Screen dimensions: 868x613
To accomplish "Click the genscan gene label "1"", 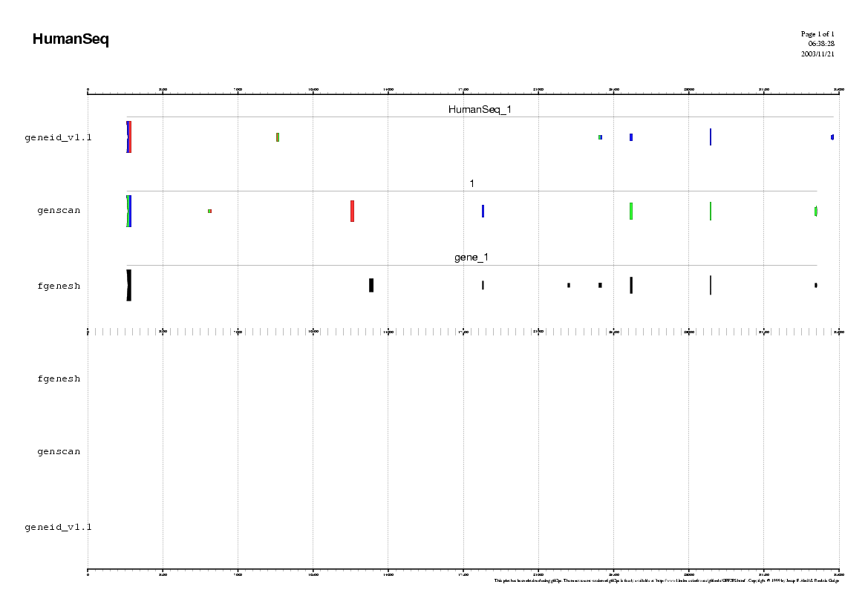I will (471, 183).
